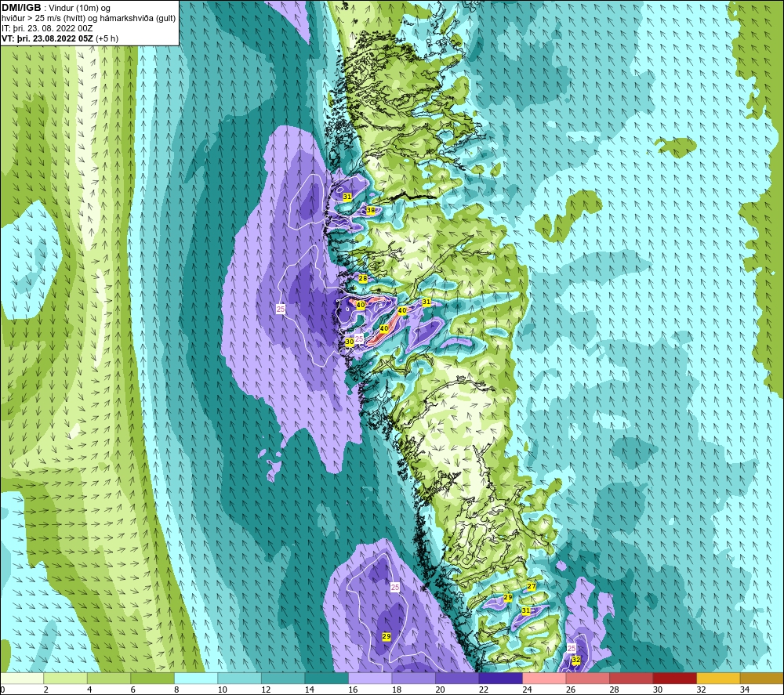Click the legend scale number 22
The width and height of the screenshot is (784, 695).
pos(483,690)
